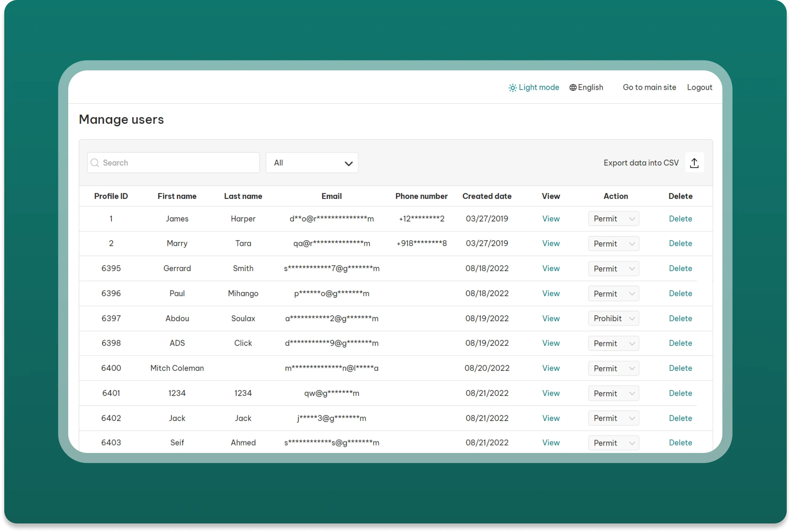Viewport: 791px width, 532px height.
Task: Open Action dropdown for Gerrard Smith
Action: pyautogui.click(x=613, y=268)
